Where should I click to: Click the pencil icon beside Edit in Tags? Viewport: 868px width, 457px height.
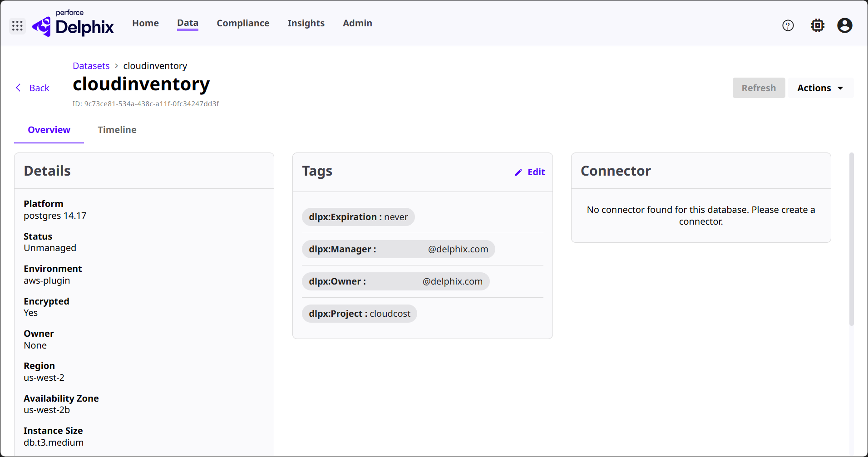point(518,172)
